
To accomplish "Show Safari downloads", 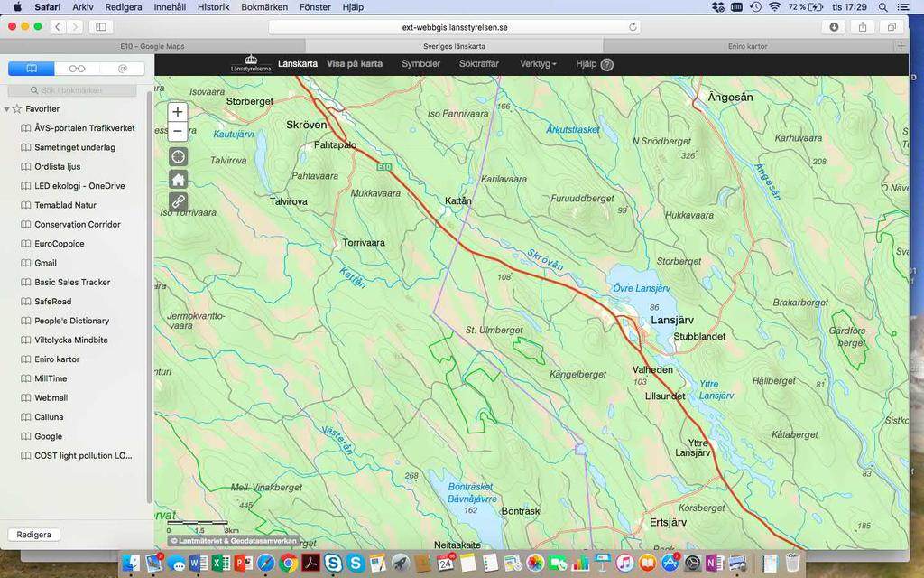I will [x=834, y=26].
